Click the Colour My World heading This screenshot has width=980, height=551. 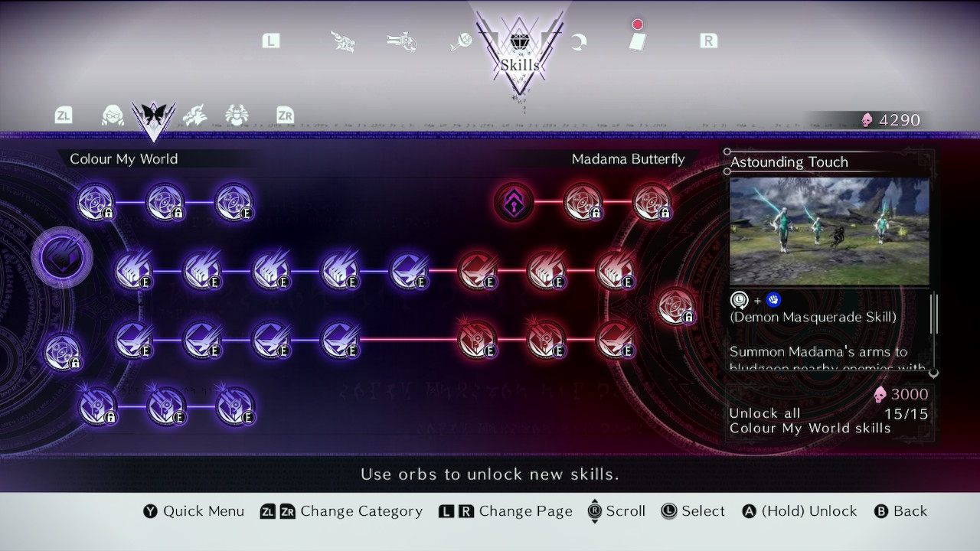pyautogui.click(x=123, y=158)
